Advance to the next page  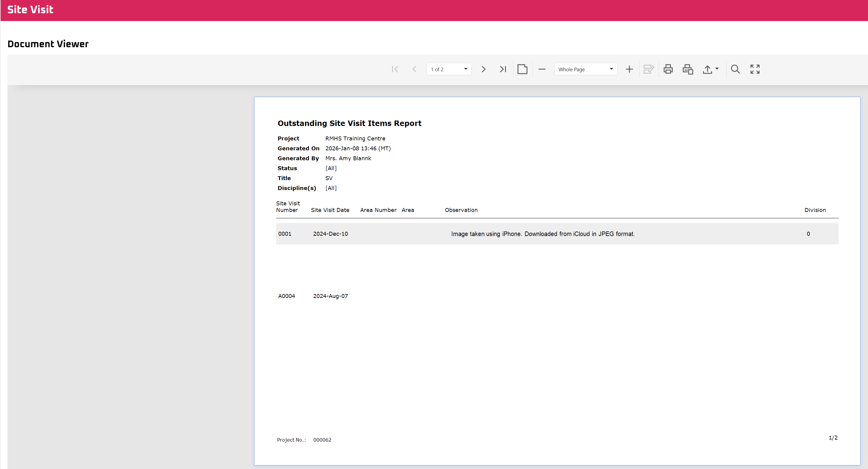coord(483,69)
